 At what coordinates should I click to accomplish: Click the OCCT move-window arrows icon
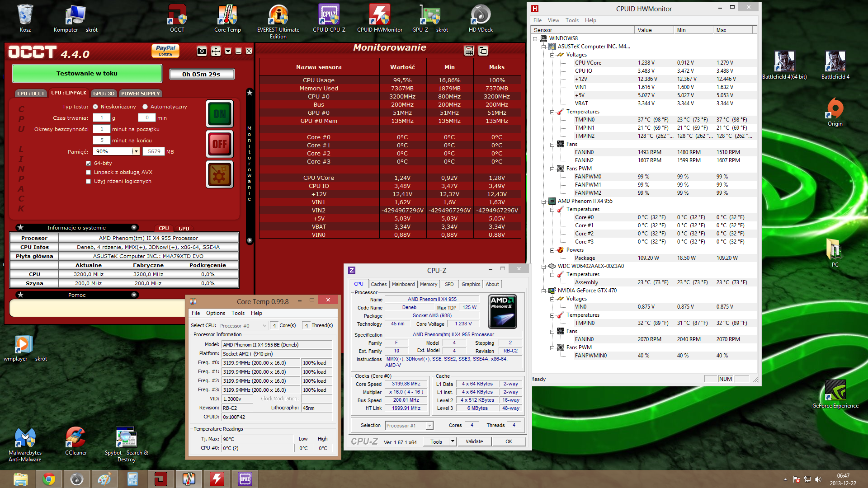216,51
